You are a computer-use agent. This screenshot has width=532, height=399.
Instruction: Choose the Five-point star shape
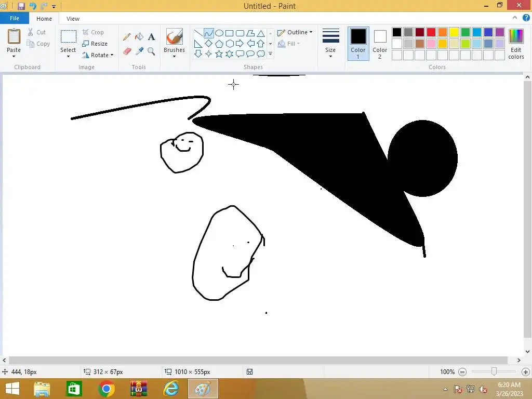coord(219,54)
